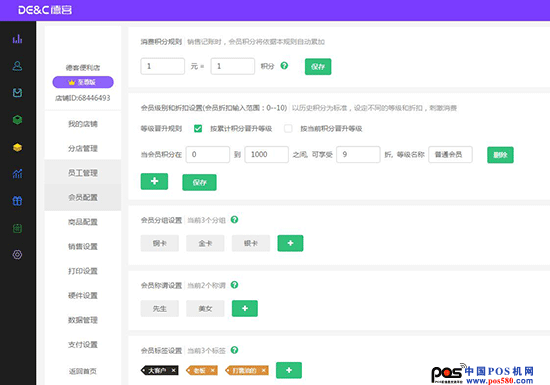Open 打印设置 menu item
The image size is (550, 385).
83,271
